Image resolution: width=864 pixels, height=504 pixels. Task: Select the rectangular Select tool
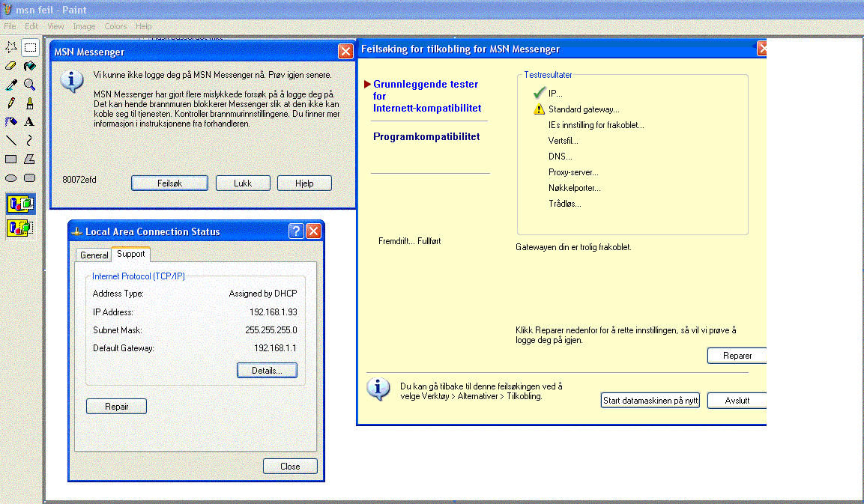(30, 47)
